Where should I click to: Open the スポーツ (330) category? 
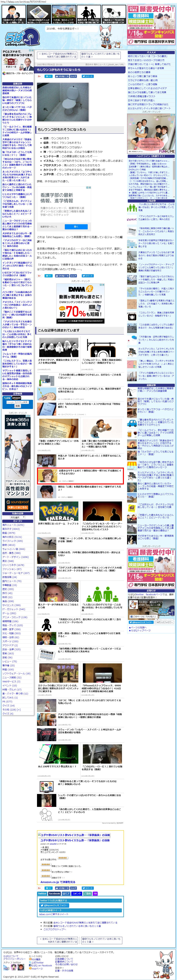pyautogui.click(x=10, y=641)
